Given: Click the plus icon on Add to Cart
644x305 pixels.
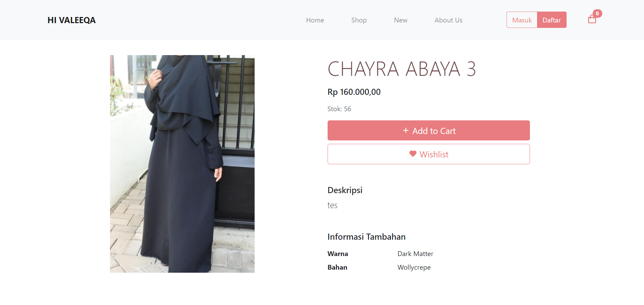Looking at the screenshot, I should (x=406, y=131).
